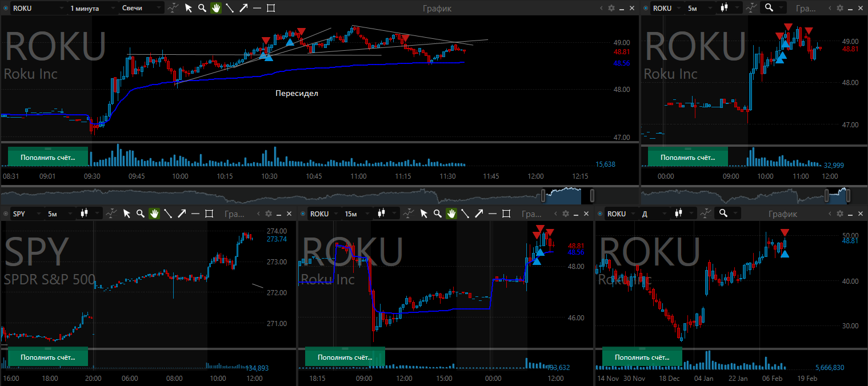Click 'Пополнить счёт' in the SPY chart
Viewport: 868px width, 386px height.
pyautogui.click(x=48, y=357)
